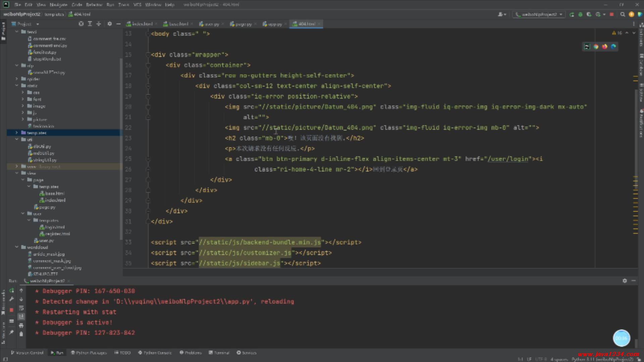
Task: Open the login.html file in tree
Action: point(55,227)
